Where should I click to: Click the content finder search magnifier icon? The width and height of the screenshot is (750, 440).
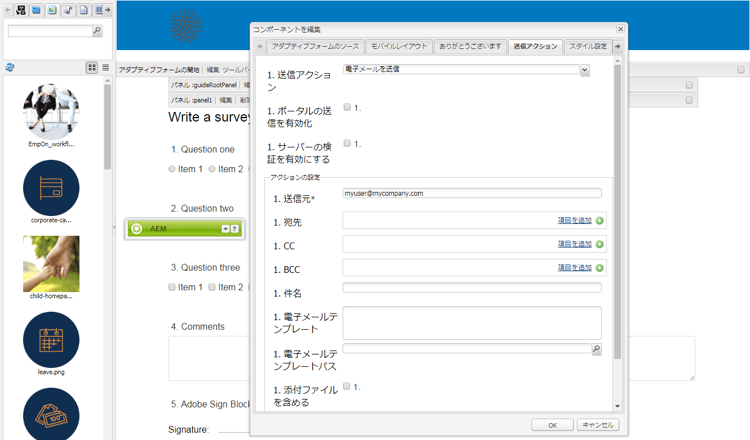pyautogui.click(x=97, y=31)
